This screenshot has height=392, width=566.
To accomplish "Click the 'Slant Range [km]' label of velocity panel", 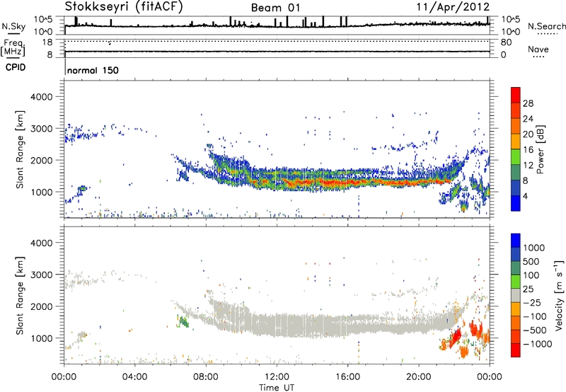I will coord(20,296).
